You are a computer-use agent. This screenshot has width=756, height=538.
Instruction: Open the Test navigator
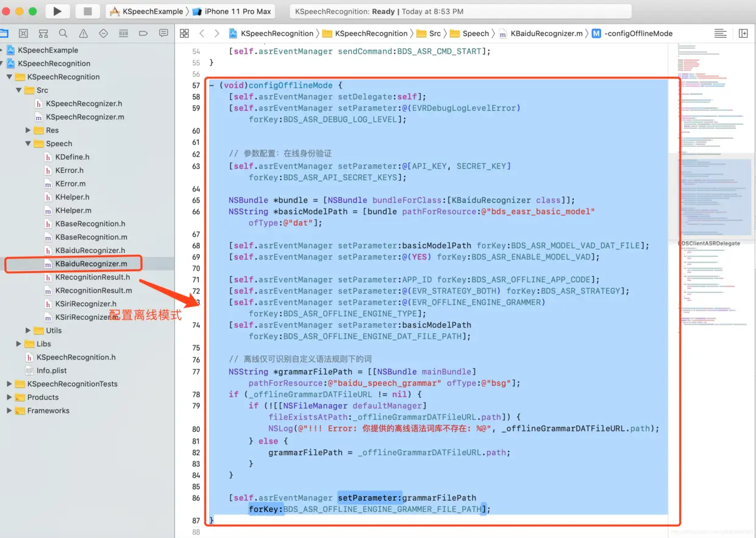[x=104, y=34]
